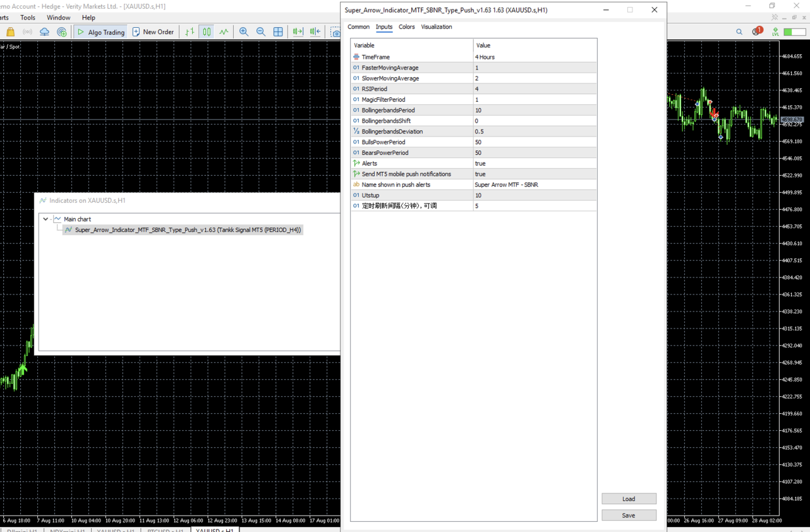
Task: Restore down the main MetaTrader window
Action: pyautogui.click(x=772, y=6)
